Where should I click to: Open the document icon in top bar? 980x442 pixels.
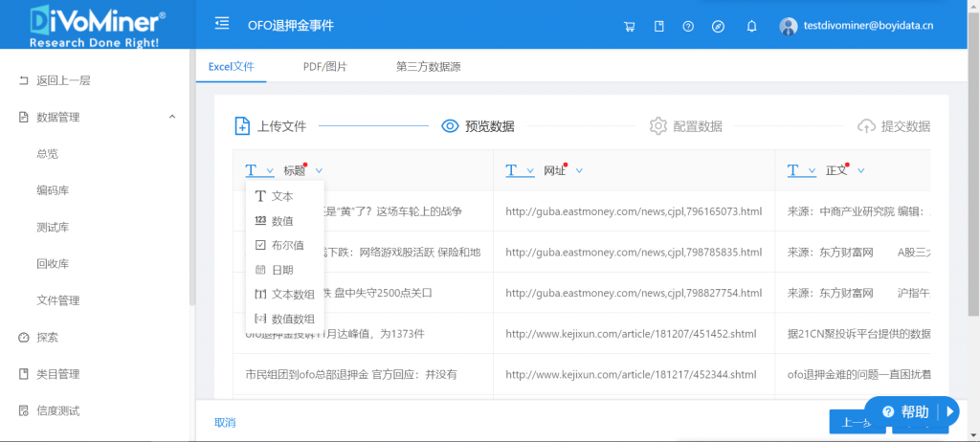(x=658, y=26)
